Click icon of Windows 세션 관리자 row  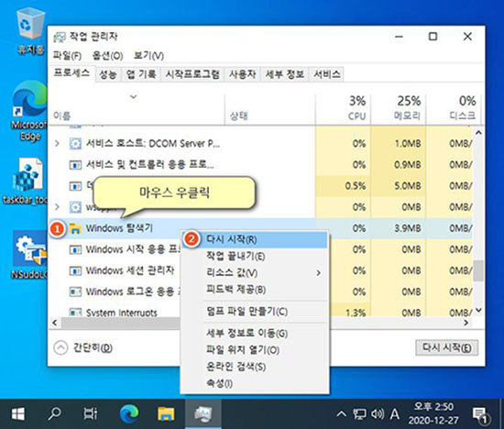(75, 270)
